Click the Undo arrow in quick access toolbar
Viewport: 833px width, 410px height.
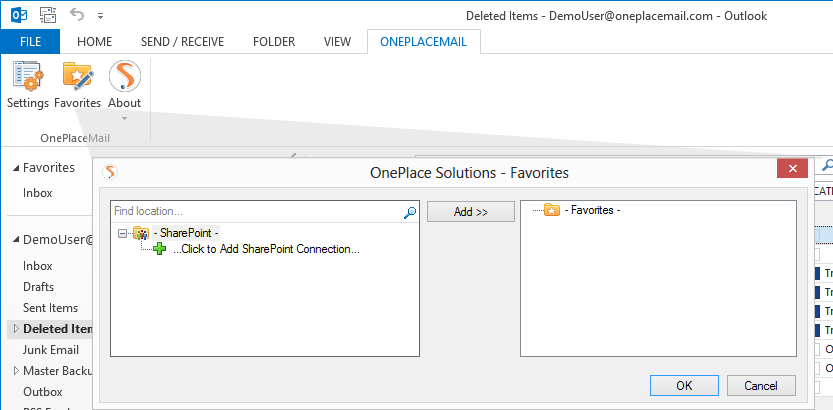coord(77,14)
